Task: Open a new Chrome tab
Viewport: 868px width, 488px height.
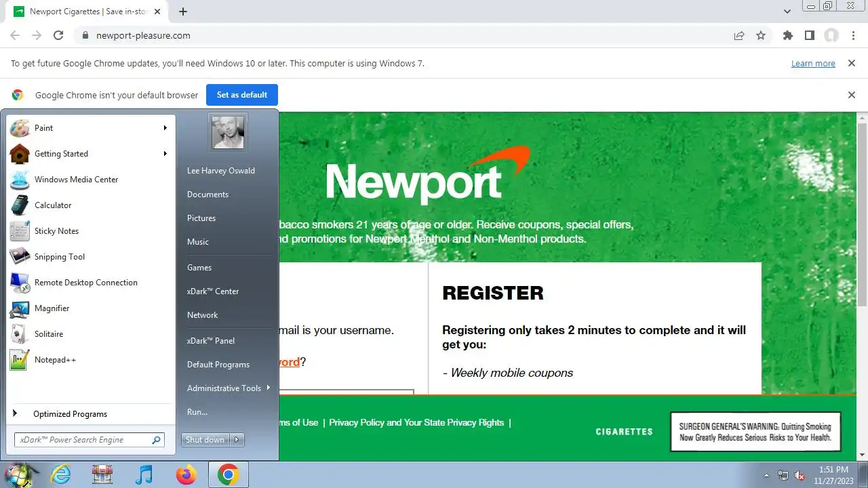Action: click(183, 12)
